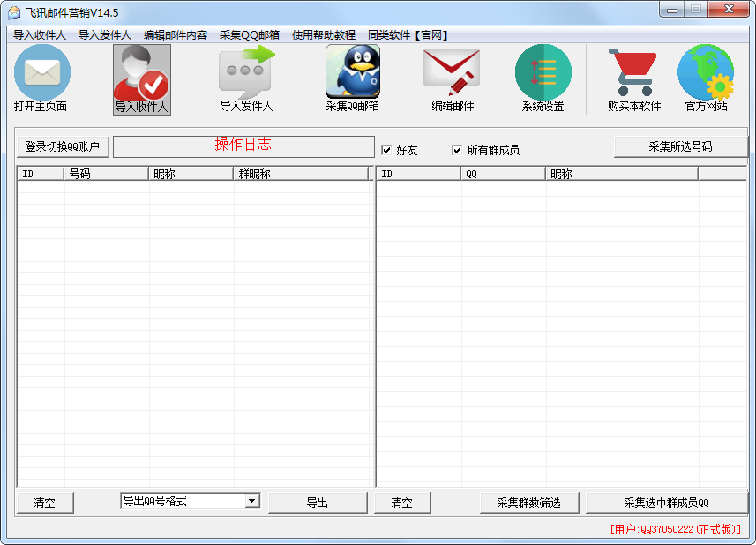Select the 导入收件人 toolbar icon
Screen dimensions: 756x545
point(142,73)
